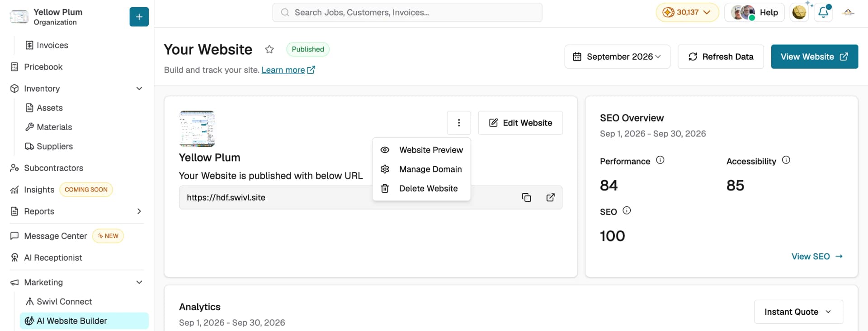Click the round gold avatar icon
The height and width of the screenshot is (331, 868).
(799, 13)
